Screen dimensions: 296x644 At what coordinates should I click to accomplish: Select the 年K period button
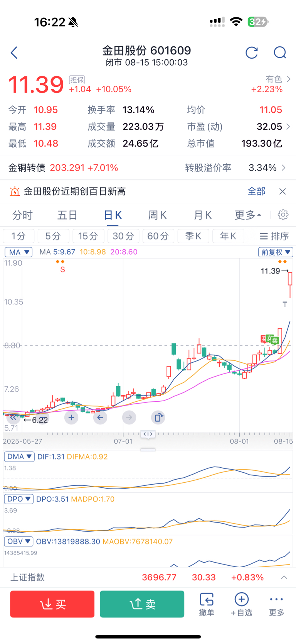pyautogui.click(x=228, y=236)
